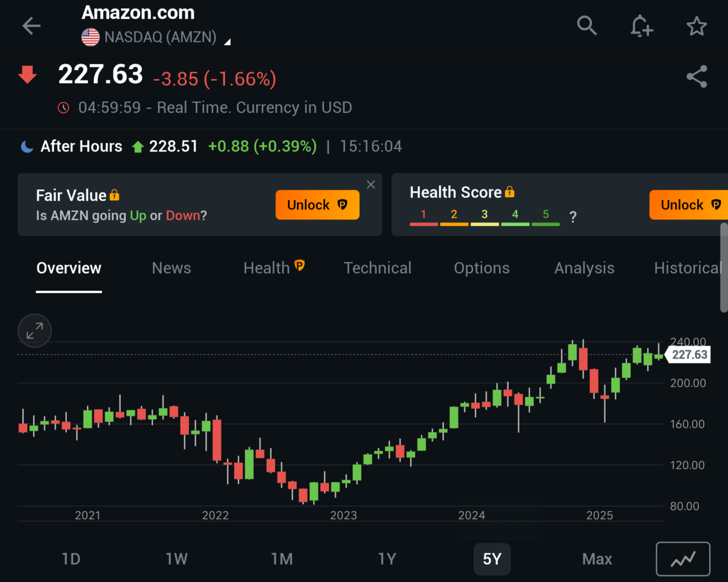Tap 'Is AMZN going Up or Down?' text
Viewport: 728px width, 582px height.
click(x=122, y=215)
